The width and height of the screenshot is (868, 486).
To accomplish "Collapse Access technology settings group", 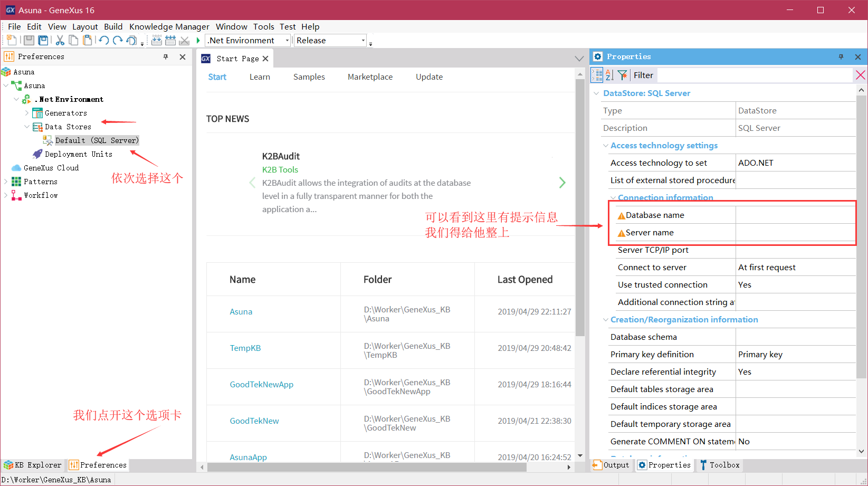I will [605, 146].
